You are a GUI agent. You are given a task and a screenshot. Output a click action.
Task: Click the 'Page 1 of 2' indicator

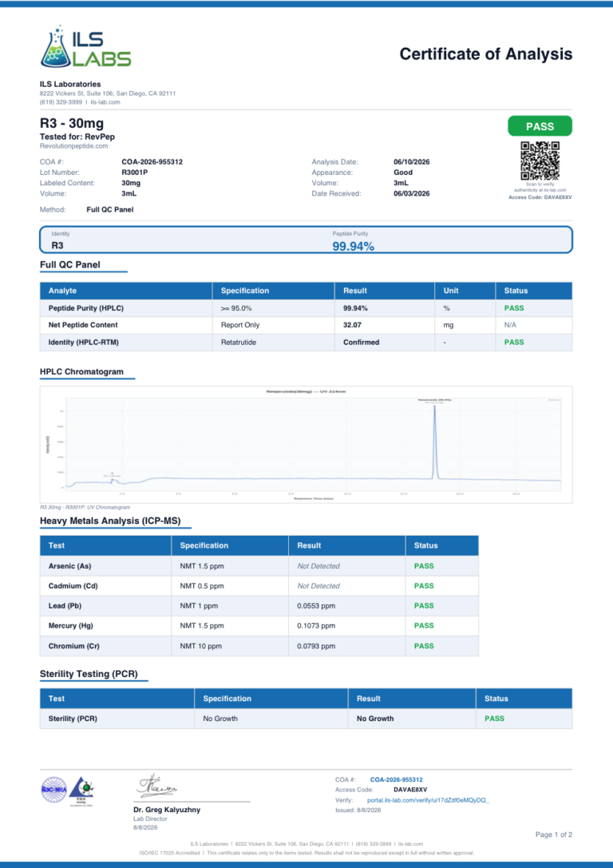(x=554, y=834)
